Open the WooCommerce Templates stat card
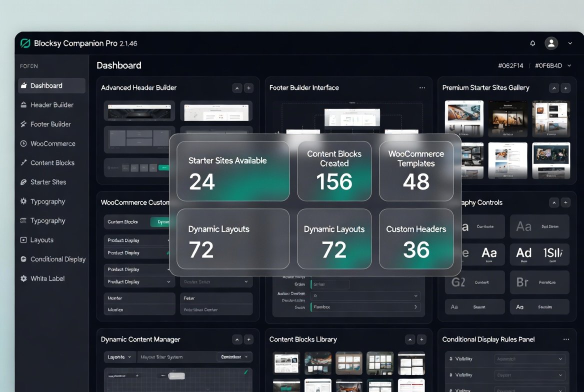This screenshot has height=392, width=584. [x=416, y=171]
